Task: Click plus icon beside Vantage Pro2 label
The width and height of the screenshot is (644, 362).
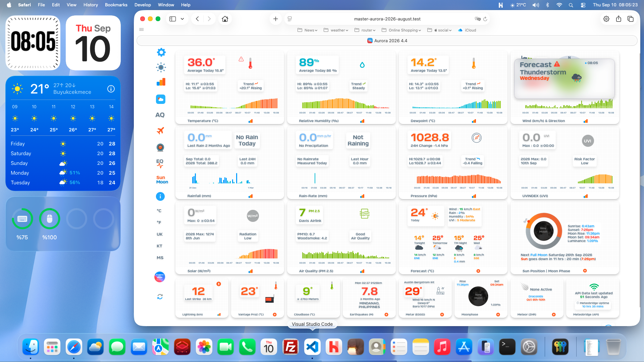Action: [275, 315]
